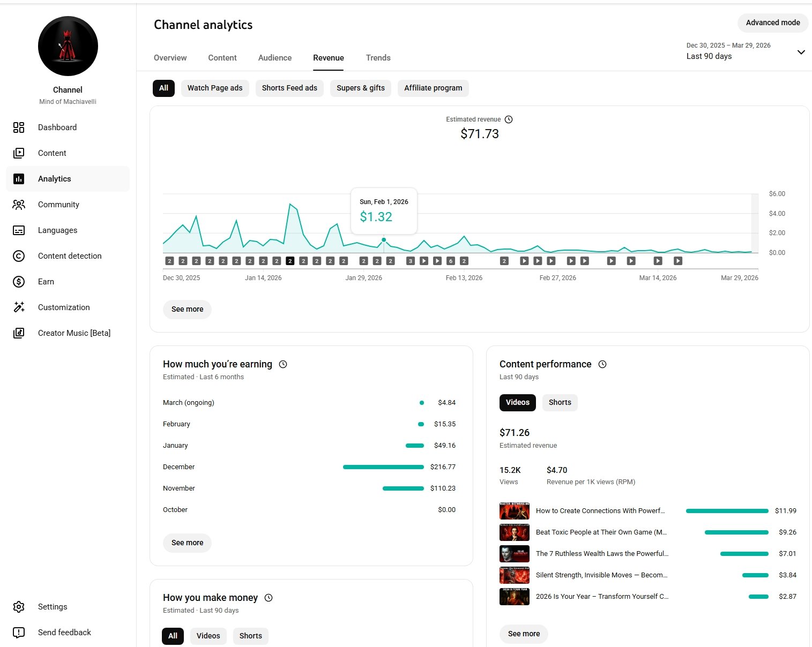The height and width of the screenshot is (647, 812).
Task: Click the Content detection copyright icon
Action: click(19, 256)
